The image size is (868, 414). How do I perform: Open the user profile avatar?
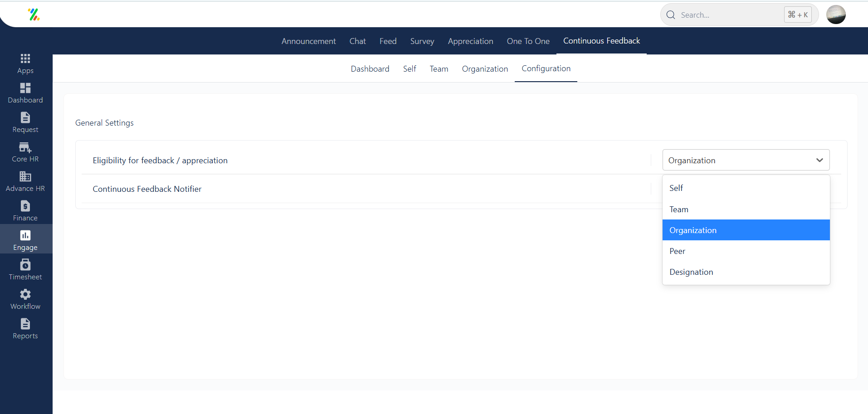tap(836, 15)
